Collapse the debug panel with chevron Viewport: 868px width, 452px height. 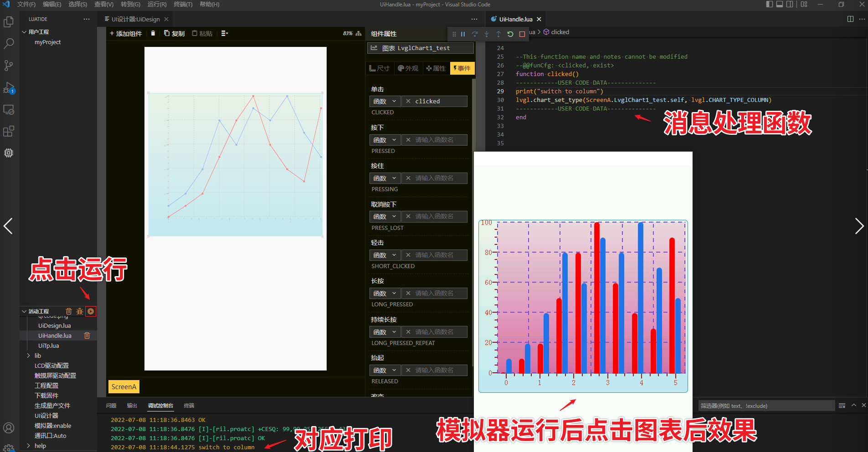click(x=854, y=405)
